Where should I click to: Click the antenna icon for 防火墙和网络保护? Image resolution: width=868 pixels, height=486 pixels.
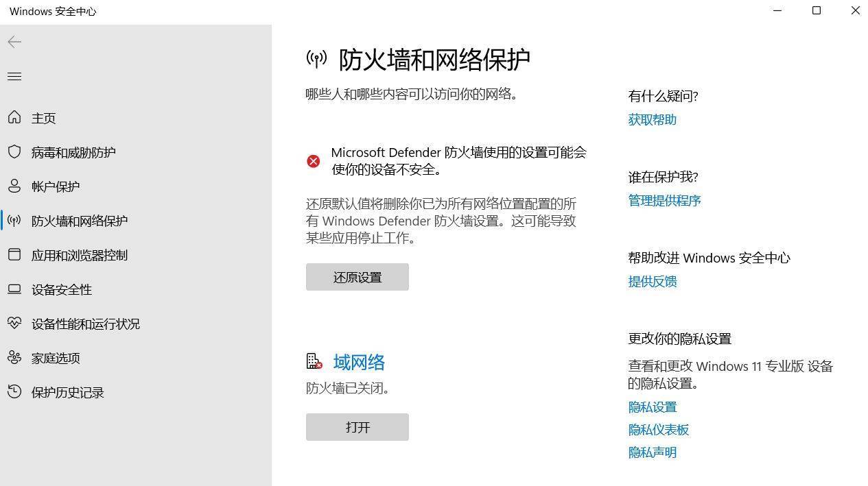[x=14, y=220]
